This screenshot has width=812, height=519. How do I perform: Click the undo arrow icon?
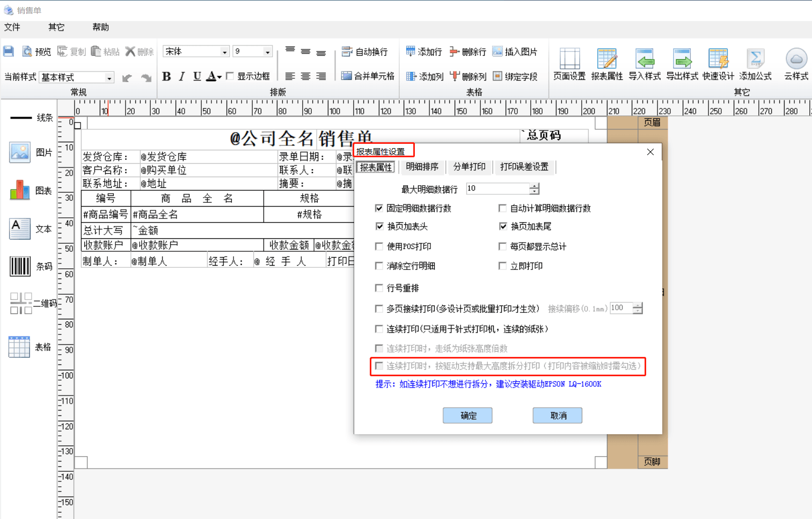[127, 78]
